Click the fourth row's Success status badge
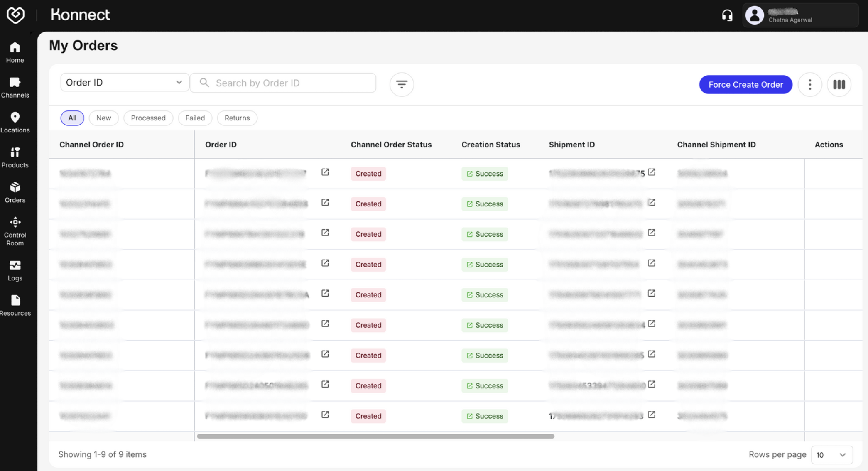 pyautogui.click(x=484, y=265)
